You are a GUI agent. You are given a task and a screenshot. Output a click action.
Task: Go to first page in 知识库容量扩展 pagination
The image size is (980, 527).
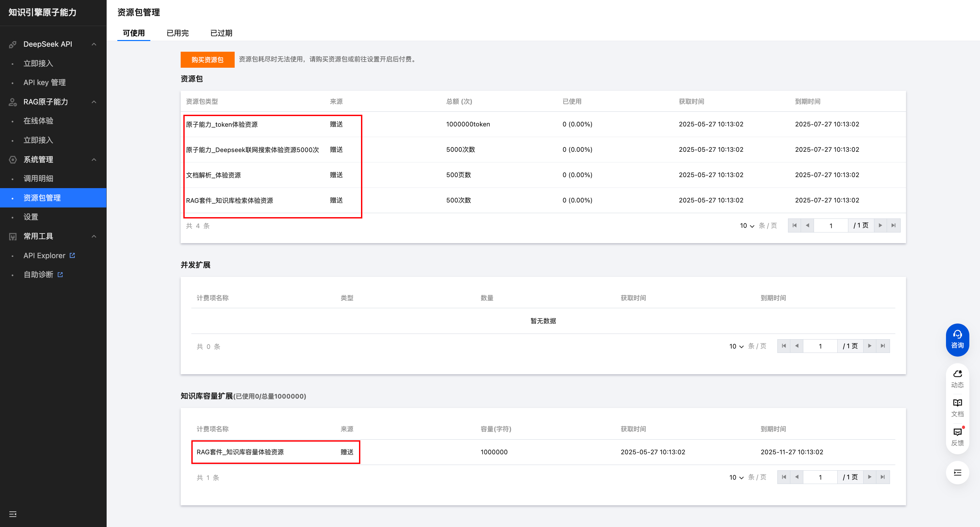(784, 477)
